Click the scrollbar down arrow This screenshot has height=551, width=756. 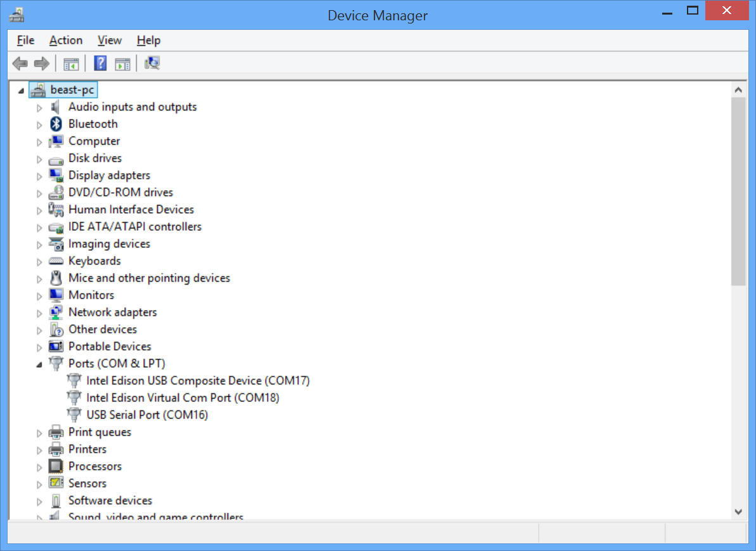tap(738, 512)
